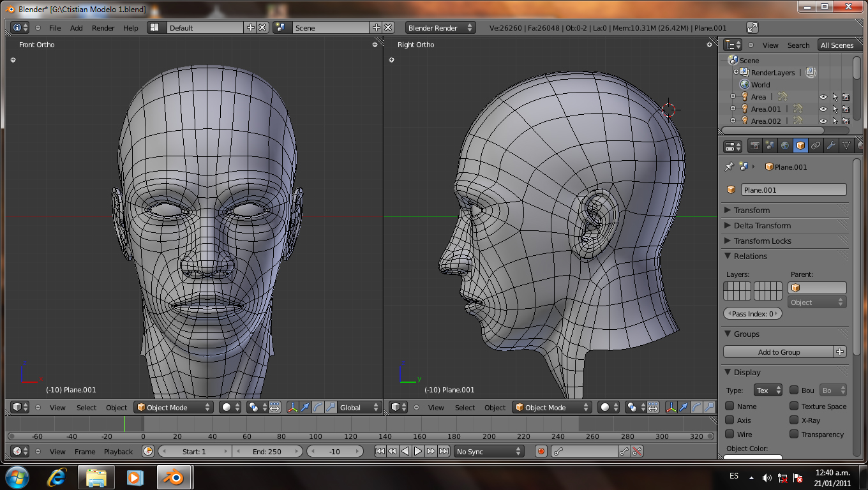Click the Add to Group button
868x490 pixels.
coord(779,352)
